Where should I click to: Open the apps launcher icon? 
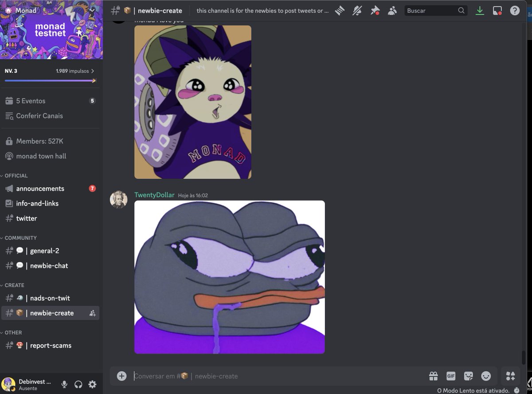click(x=510, y=376)
